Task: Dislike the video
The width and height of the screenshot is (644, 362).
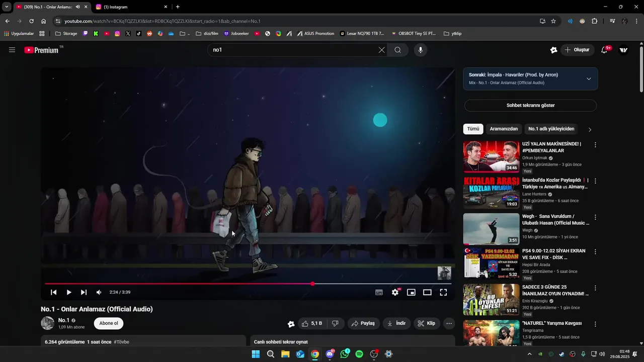Action: coord(335,323)
